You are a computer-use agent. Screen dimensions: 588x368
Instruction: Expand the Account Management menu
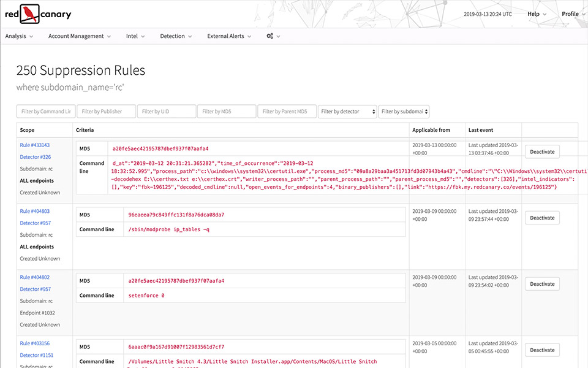(80, 36)
